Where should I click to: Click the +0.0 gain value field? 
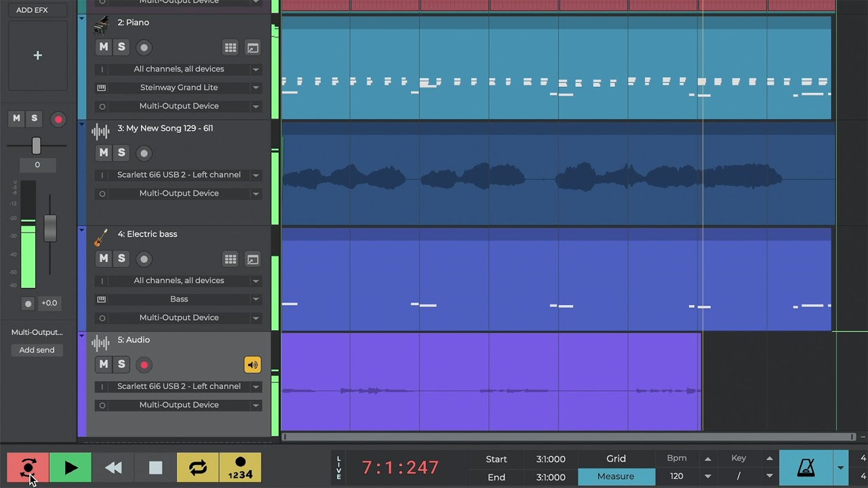coord(50,303)
